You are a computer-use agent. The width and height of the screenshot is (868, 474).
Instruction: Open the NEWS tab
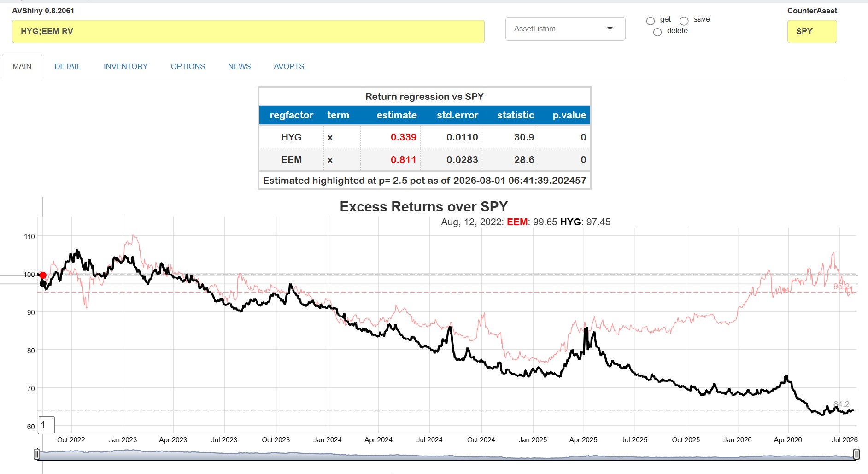click(240, 66)
